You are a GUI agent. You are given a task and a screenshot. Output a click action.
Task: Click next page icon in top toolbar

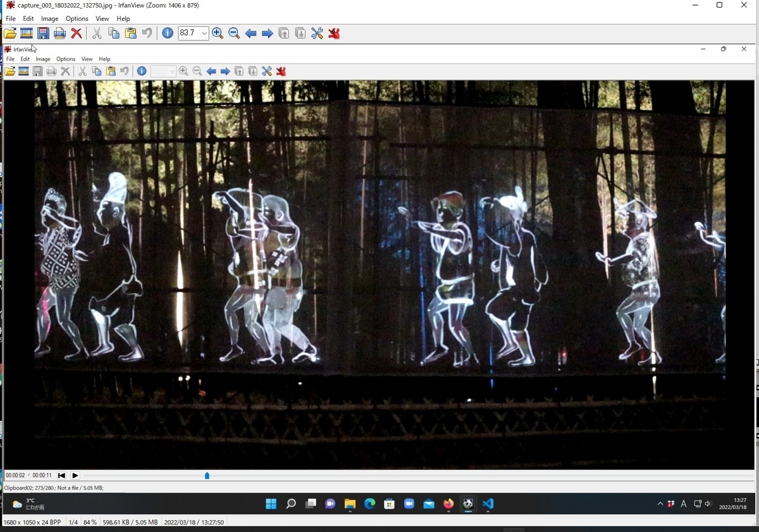click(x=300, y=34)
